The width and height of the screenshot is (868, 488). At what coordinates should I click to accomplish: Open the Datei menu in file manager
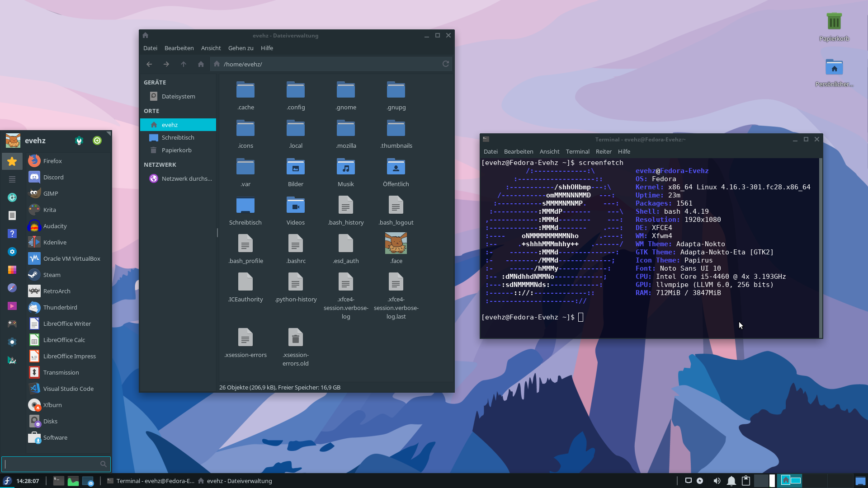150,48
